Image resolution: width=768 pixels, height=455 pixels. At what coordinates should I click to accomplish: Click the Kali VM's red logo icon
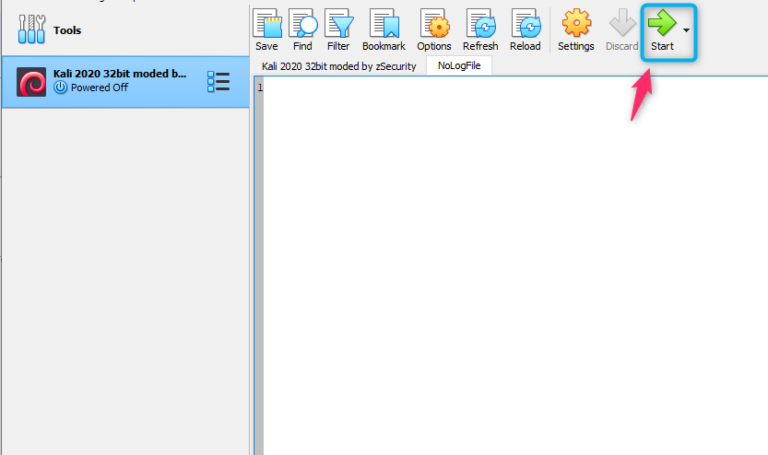coord(32,81)
